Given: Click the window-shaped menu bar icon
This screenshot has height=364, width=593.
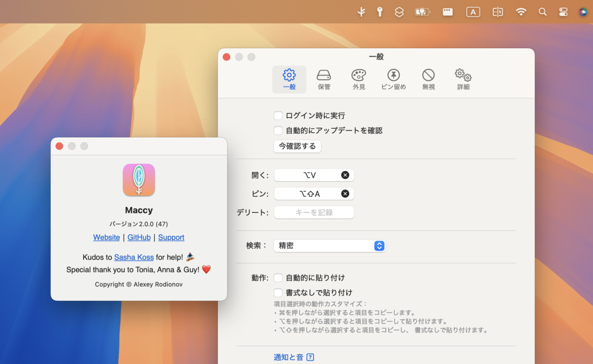Looking at the screenshot, I should point(448,12).
